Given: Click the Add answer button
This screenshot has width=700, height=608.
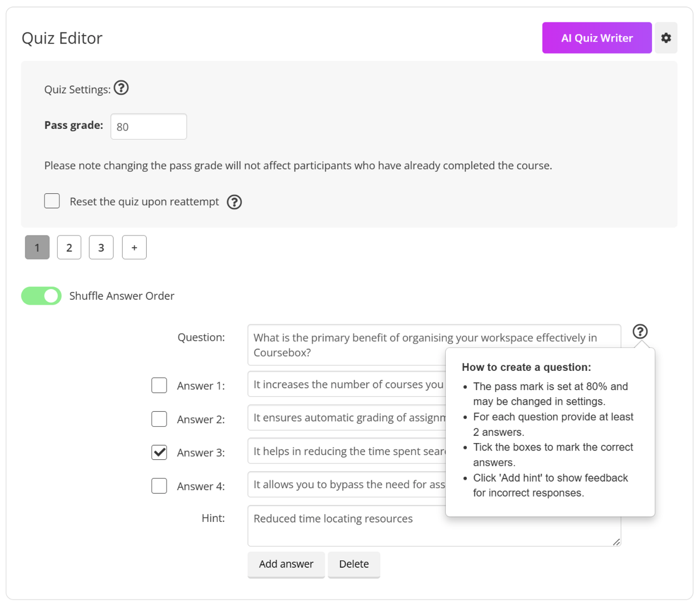Looking at the screenshot, I should [x=286, y=564].
